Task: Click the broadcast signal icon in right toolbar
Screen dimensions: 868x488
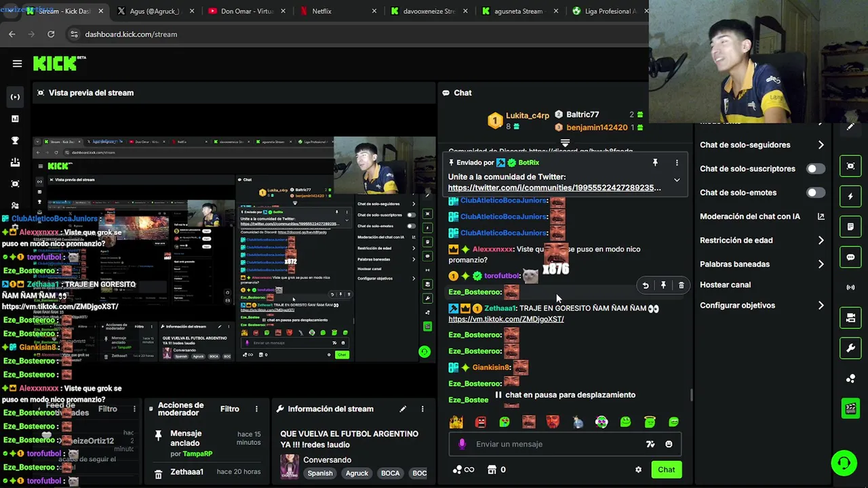Action: pyautogui.click(x=850, y=287)
